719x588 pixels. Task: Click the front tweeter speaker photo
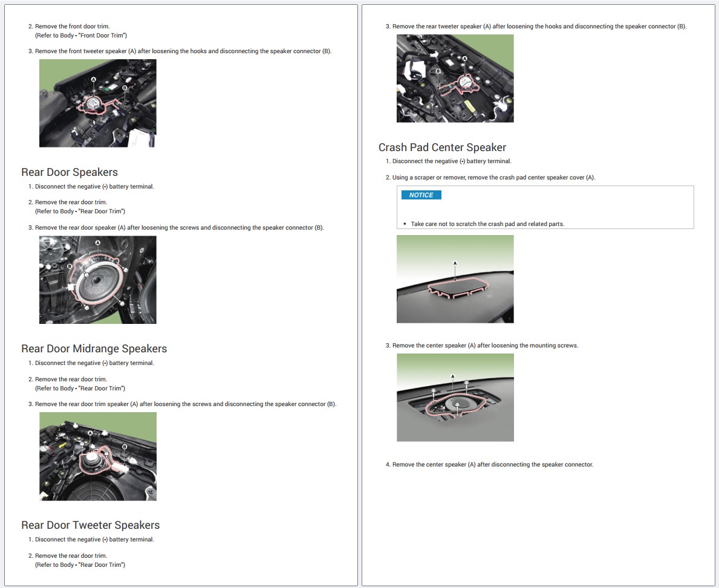[x=98, y=103]
